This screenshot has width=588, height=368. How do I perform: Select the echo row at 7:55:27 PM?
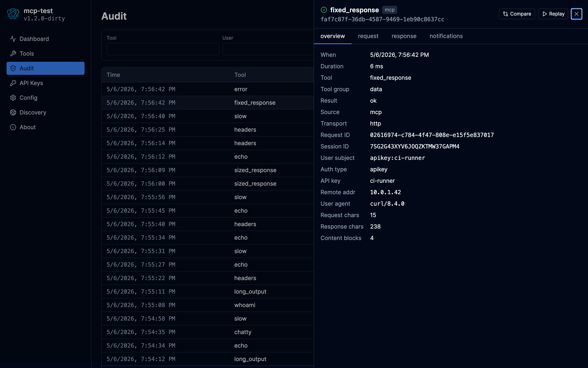coord(207,265)
